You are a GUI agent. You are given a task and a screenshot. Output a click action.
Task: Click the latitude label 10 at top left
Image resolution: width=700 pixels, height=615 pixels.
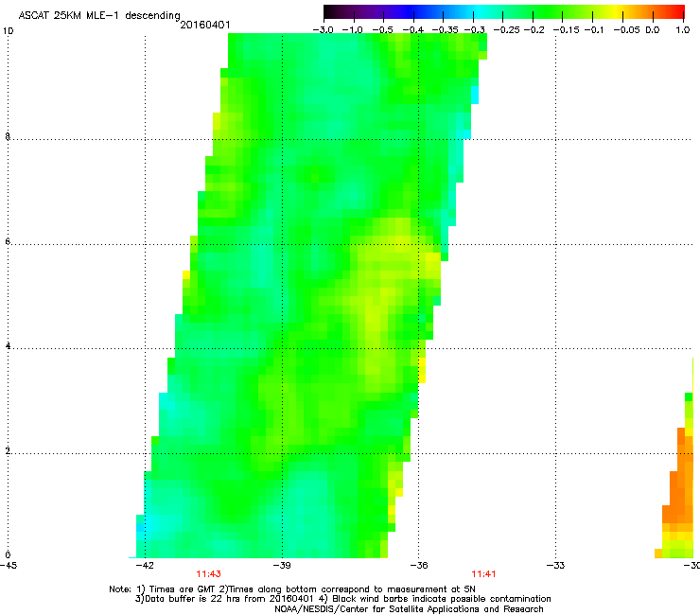[9, 31]
